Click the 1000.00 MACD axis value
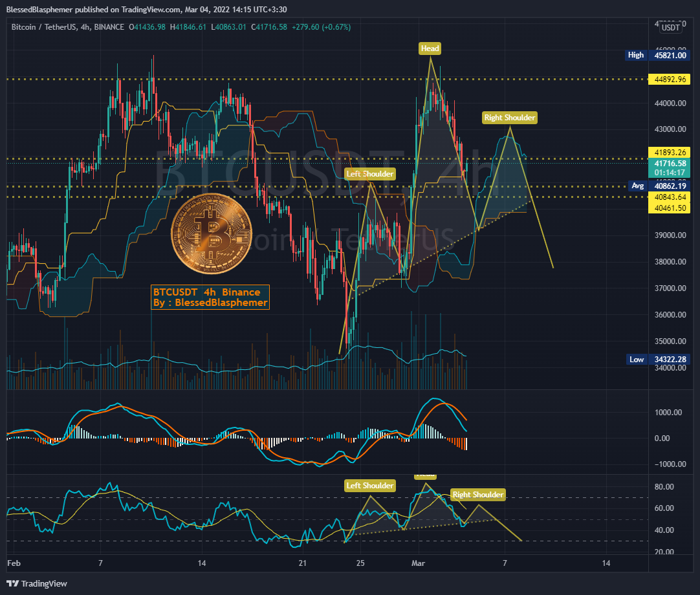 pyautogui.click(x=668, y=413)
